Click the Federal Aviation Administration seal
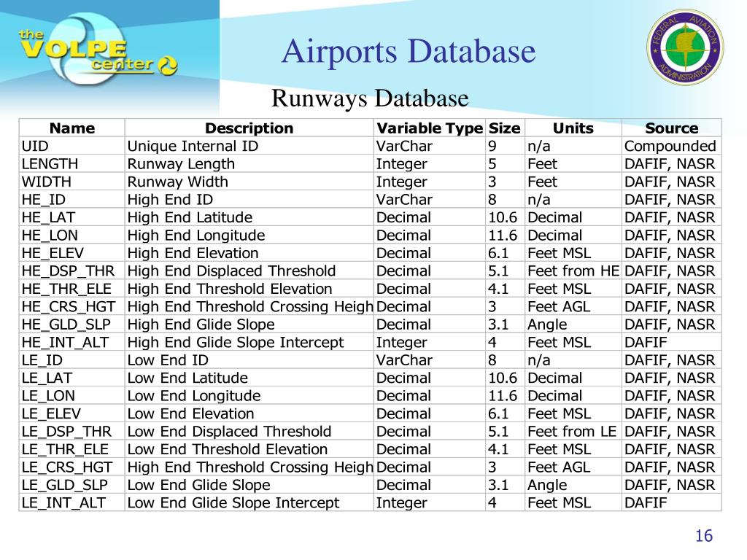The height and width of the screenshot is (560, 747). click(x=685, y=47)
